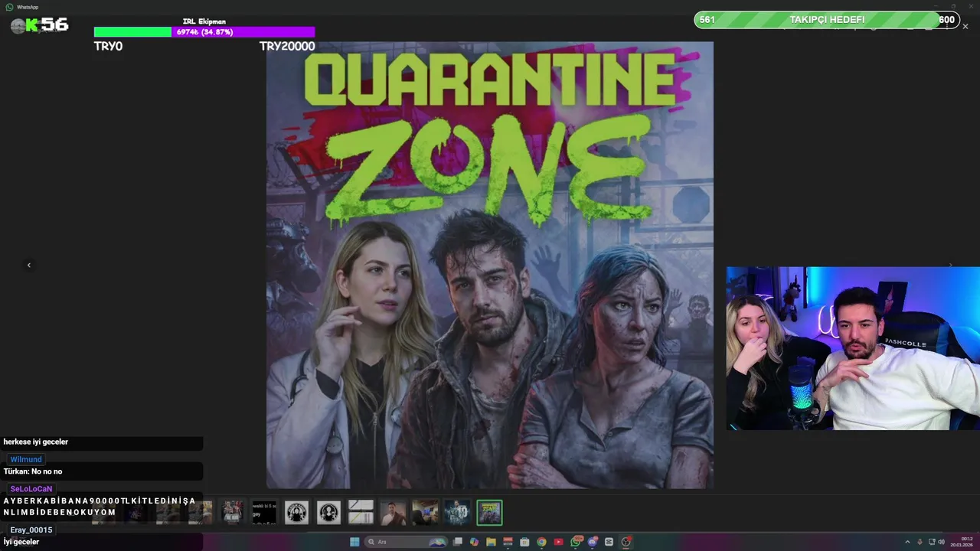The height and width of the screenshot is (551, 980).
Task: Click the TAKIPÇI HEDEFI follower goal bar
Action: [x=827, y=20]
